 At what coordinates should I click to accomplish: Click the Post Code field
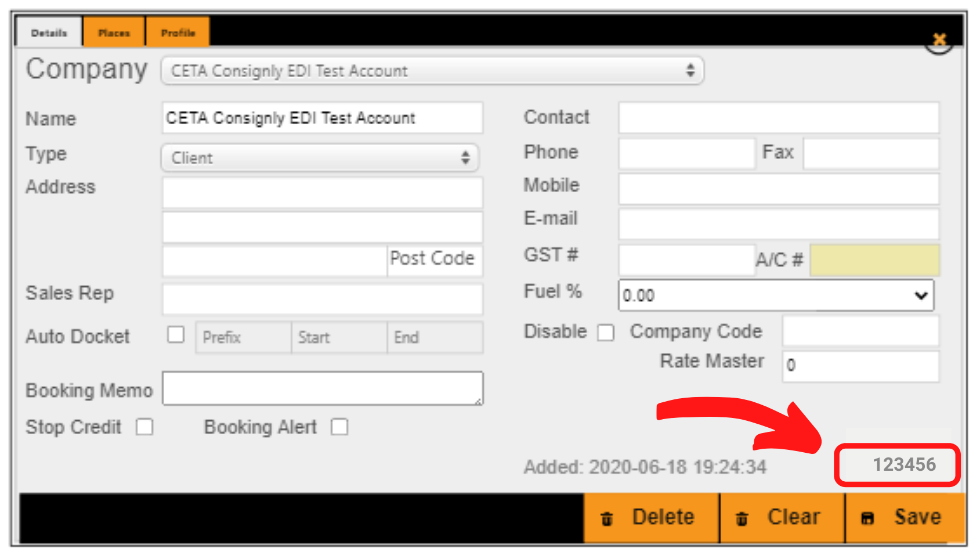click(x=435, y=261)
